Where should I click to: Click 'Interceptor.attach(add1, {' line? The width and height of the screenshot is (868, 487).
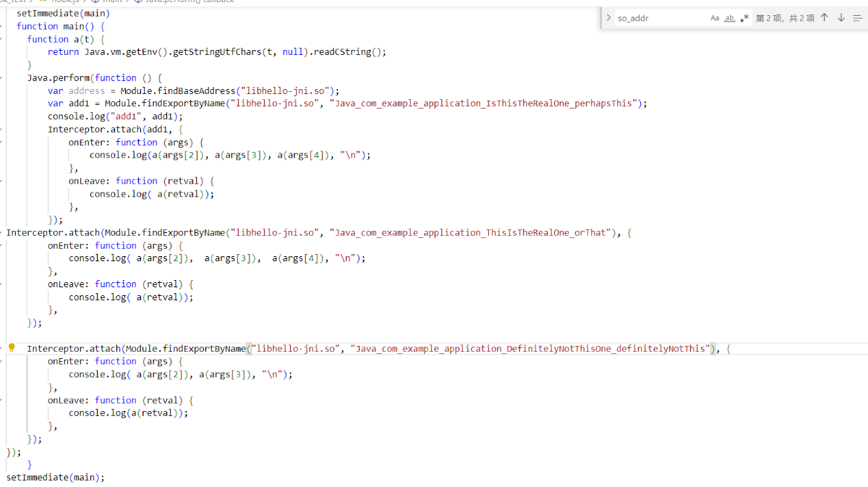(x=116, y=130)
